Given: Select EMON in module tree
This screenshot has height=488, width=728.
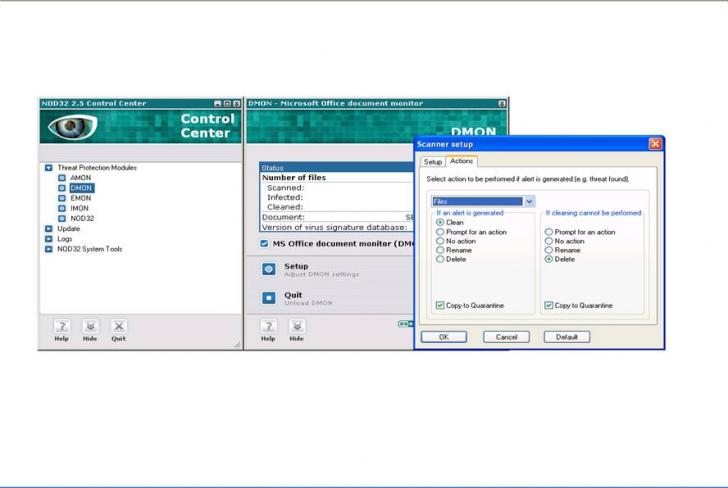Looking at the screenshot, I should (x=81, y=198).
